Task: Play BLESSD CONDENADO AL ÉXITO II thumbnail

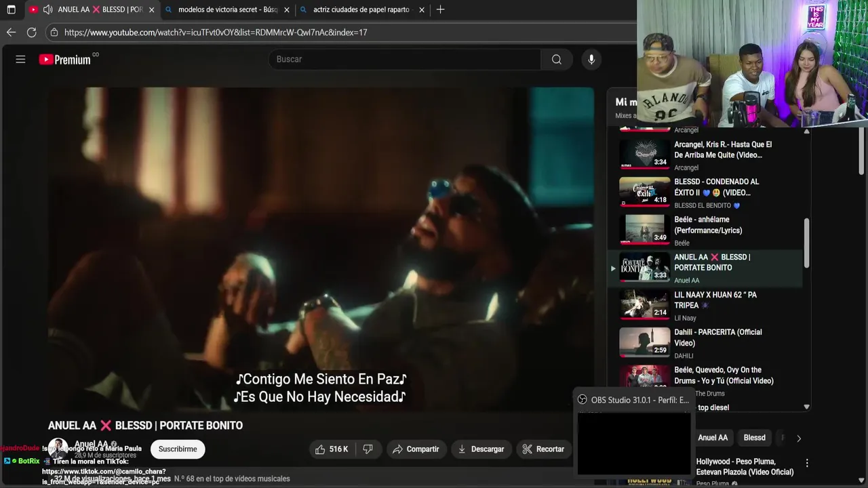Action: pyautogui.click(x=644, y=191)
